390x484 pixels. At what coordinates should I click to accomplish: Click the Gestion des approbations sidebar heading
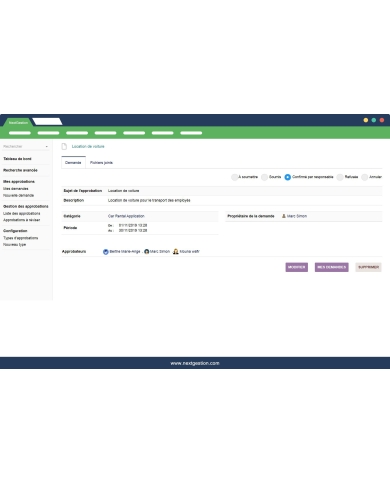click(26, 206)
